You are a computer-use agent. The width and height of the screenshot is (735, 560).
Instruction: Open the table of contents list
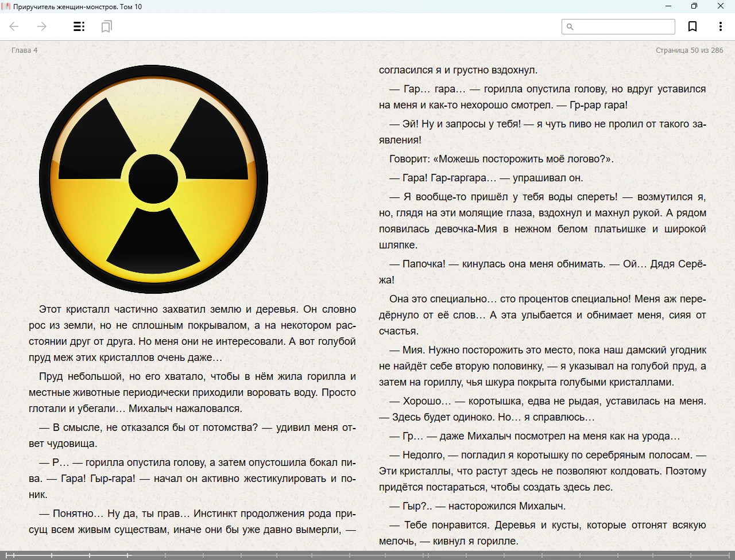[x=79, y=26]
